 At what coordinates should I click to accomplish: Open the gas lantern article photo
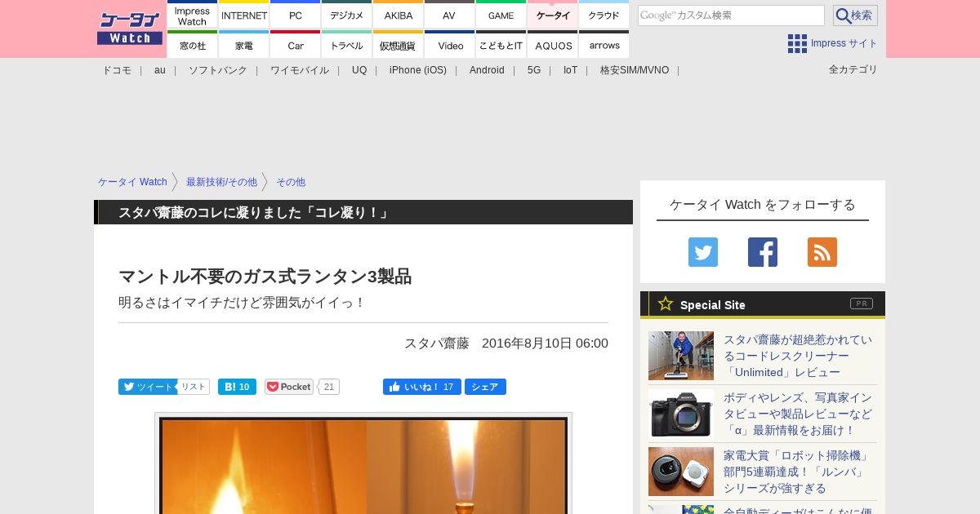click(x=363, y=465)
